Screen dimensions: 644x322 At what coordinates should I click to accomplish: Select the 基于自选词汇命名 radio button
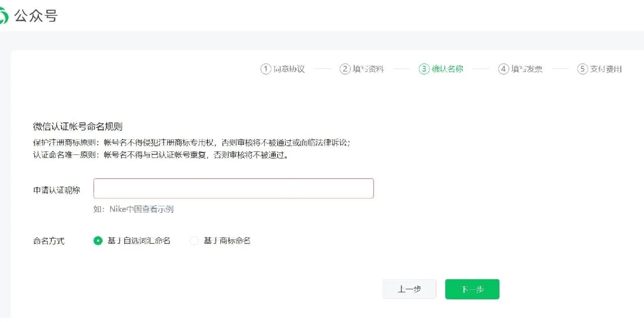click(x=98, y=241)
